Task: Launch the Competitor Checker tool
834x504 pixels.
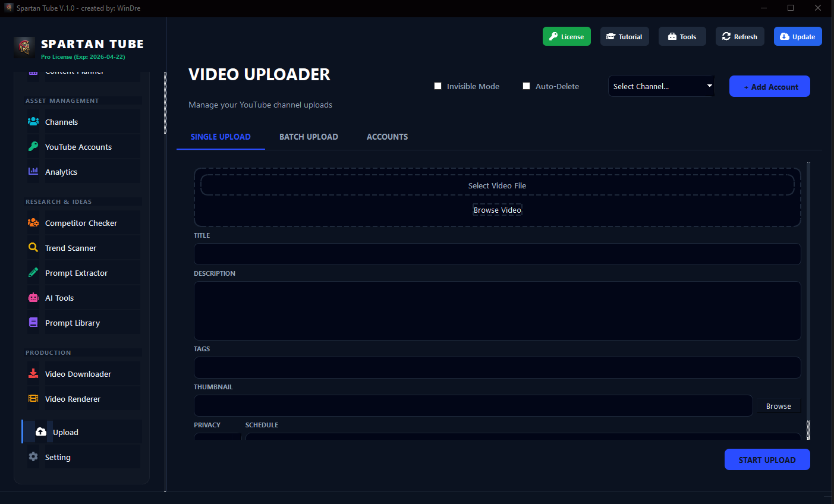Action: 33,222
